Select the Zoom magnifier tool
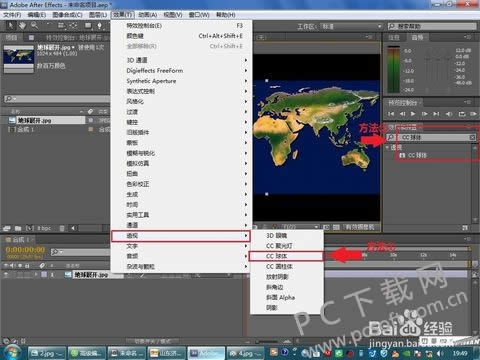Viewport: 480px width, 360px height. [x=34, y=25]
